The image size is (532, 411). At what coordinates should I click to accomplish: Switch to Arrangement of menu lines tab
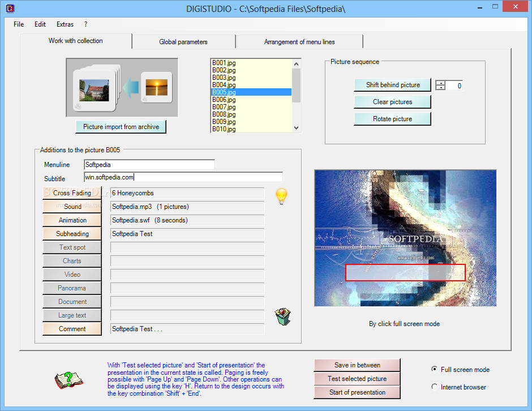tap(299, 42)
